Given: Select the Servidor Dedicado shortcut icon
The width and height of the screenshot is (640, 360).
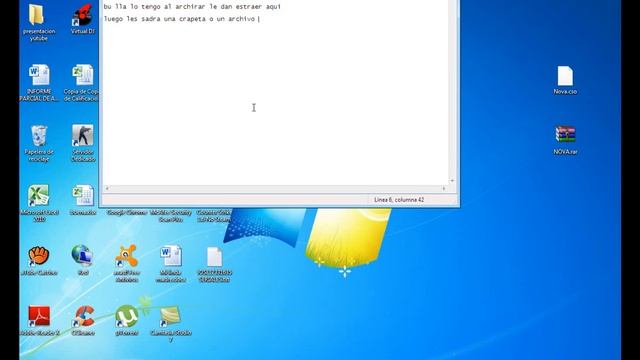Looking at the screenshot, I should click(83, 136).
